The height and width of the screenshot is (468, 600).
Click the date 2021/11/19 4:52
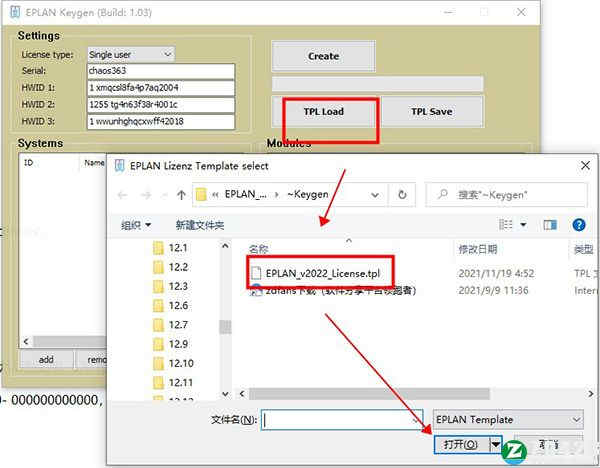(x=496, y=273)
